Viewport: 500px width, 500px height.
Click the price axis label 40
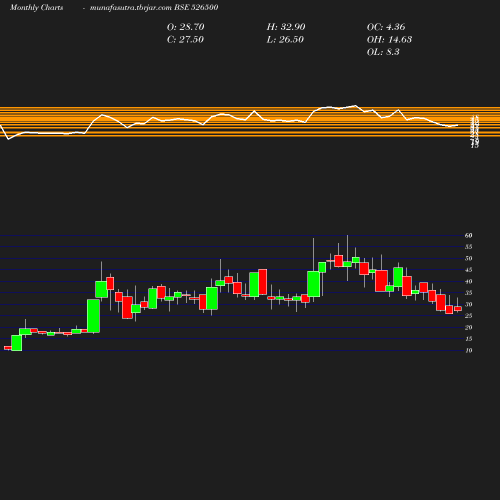469,282
